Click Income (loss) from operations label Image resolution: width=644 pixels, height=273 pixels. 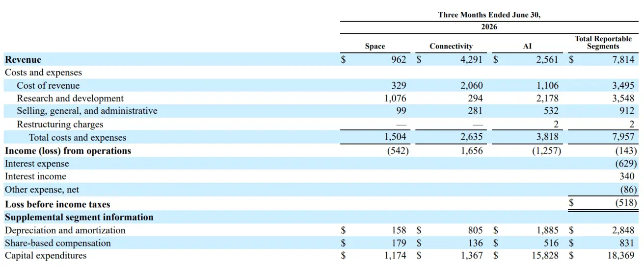(68, 151)
